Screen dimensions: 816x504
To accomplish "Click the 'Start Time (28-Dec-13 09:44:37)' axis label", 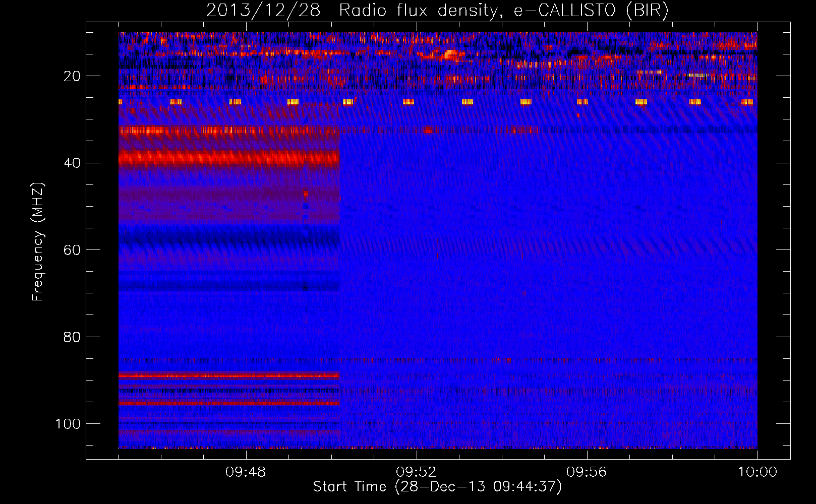I will 437,487.
